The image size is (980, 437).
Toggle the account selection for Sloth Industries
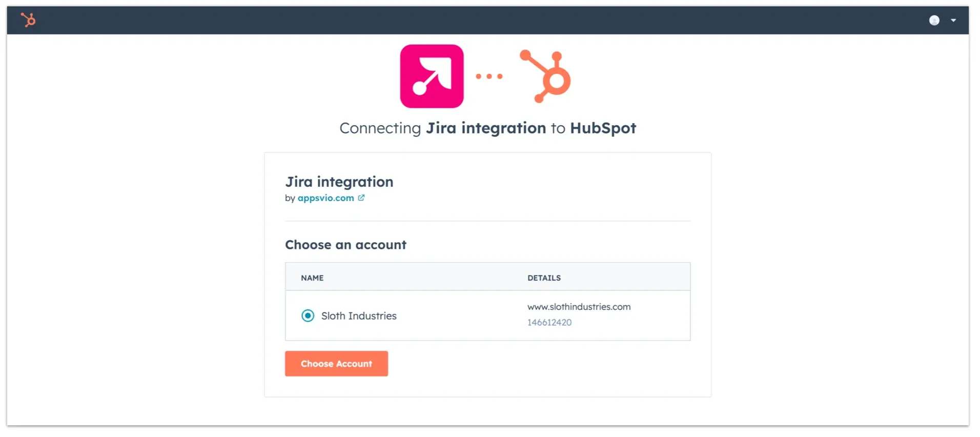tap(307, 315)
